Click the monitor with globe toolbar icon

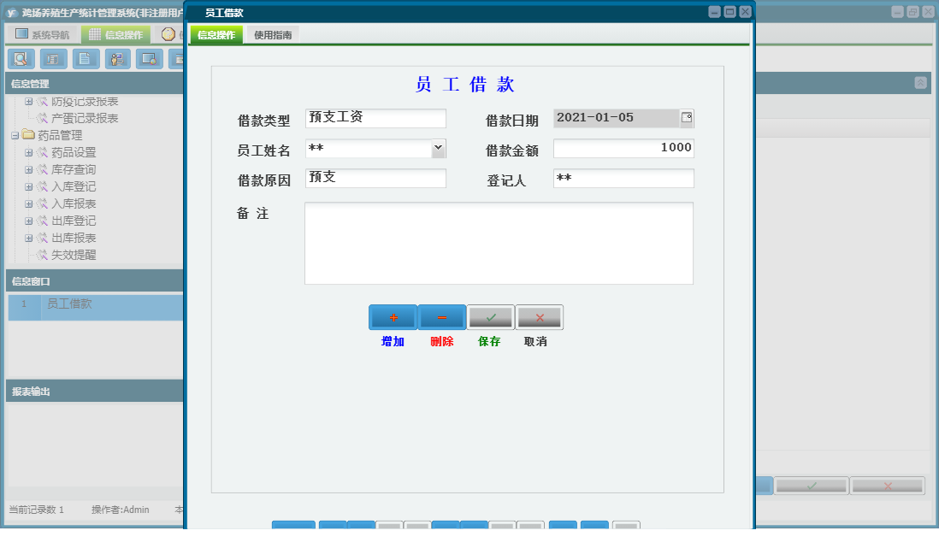tap(149, 59)
